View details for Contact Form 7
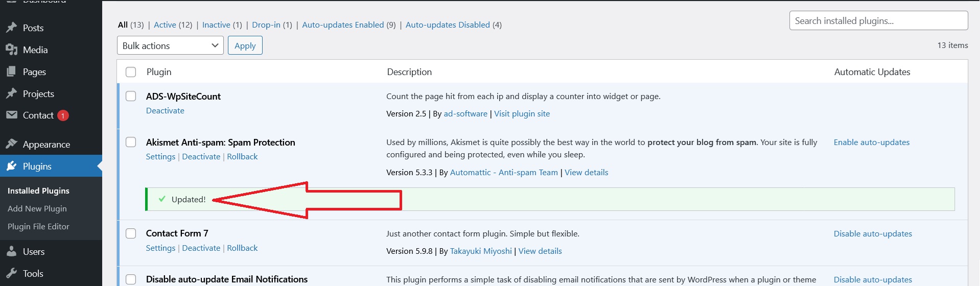This screenshot has width=980, height=286. pos(540,251)
